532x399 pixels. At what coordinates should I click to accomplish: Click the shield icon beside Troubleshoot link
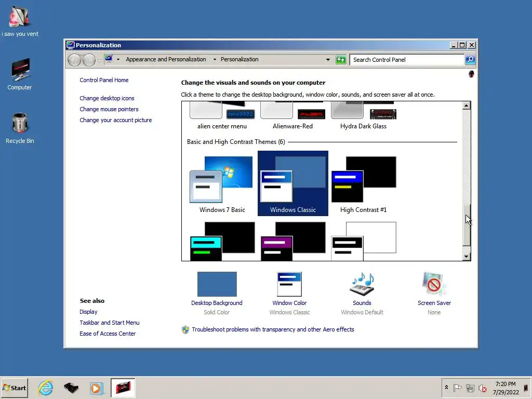tap(185, 329)
